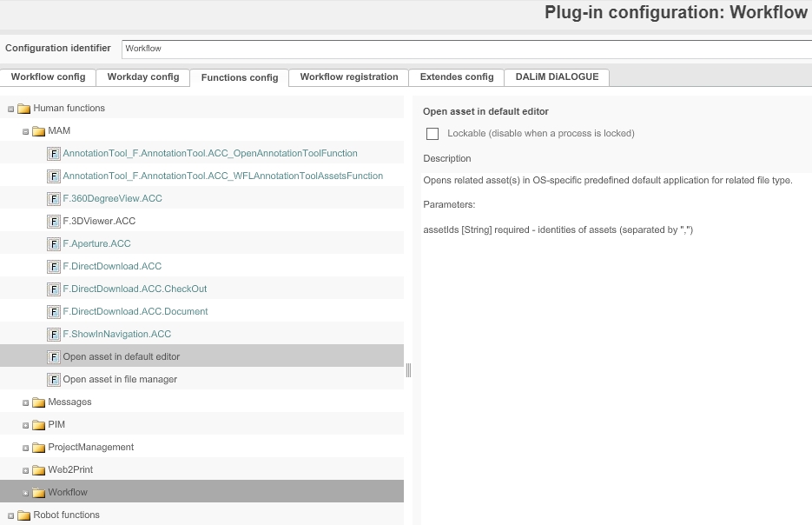Click the F icon next to F.Aperture.ACC
The height and width of the screenshot is (525, 812).
[54, 243]
